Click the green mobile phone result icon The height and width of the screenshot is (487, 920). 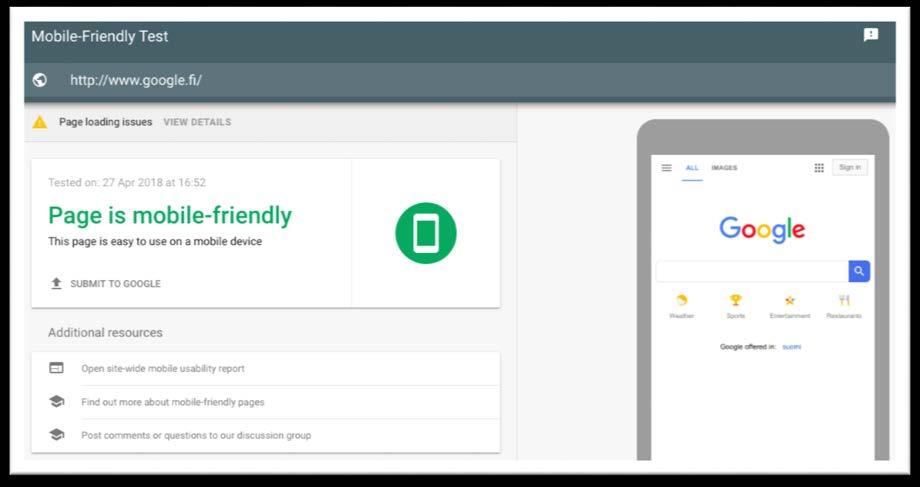(426, 233)
